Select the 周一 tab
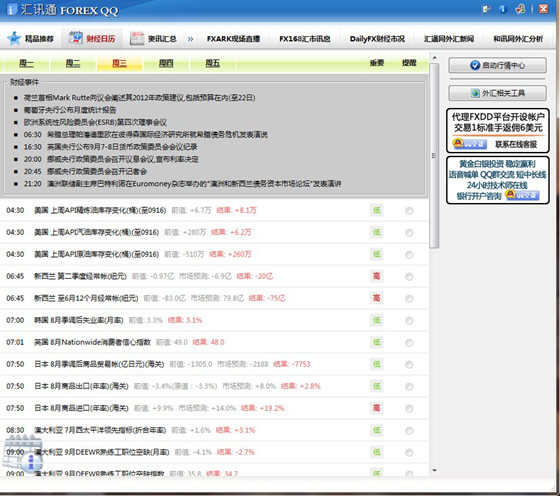 (26, 64)
